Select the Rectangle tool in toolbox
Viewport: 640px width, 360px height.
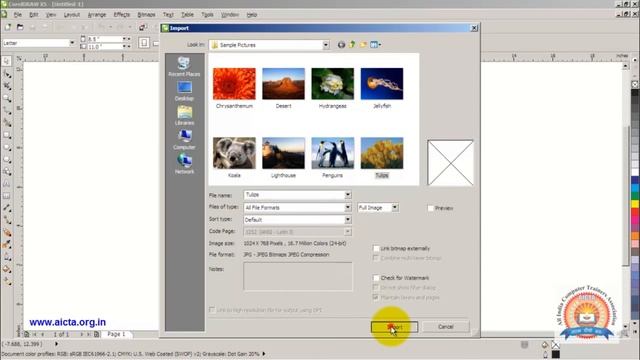tap(7, 135)
